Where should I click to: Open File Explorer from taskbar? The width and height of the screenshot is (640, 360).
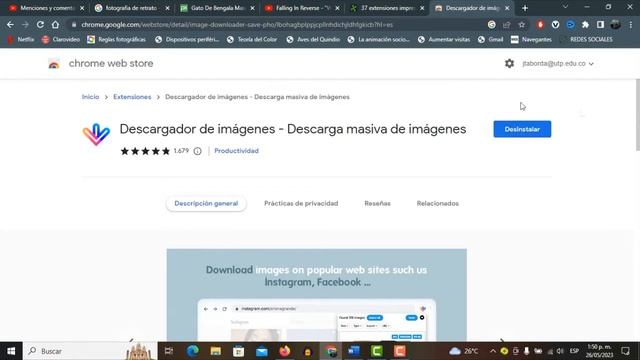(216, 351)
